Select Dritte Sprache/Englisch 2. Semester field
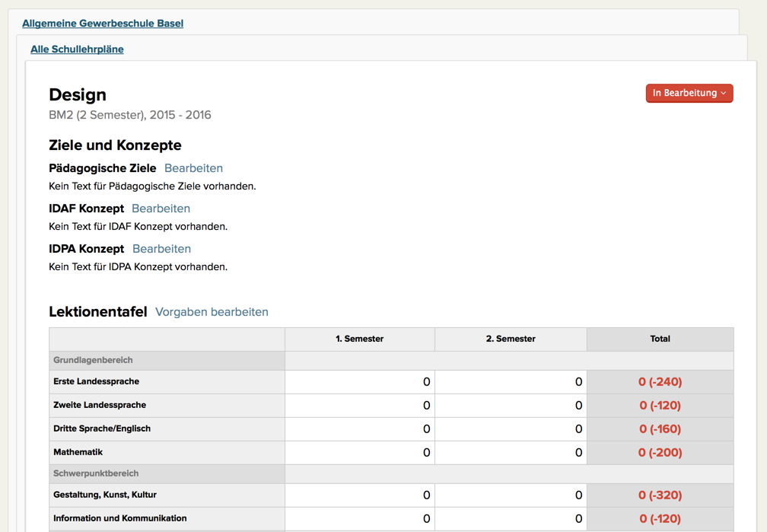This screenshot has width=767, height=532. (x=511, y=428)
